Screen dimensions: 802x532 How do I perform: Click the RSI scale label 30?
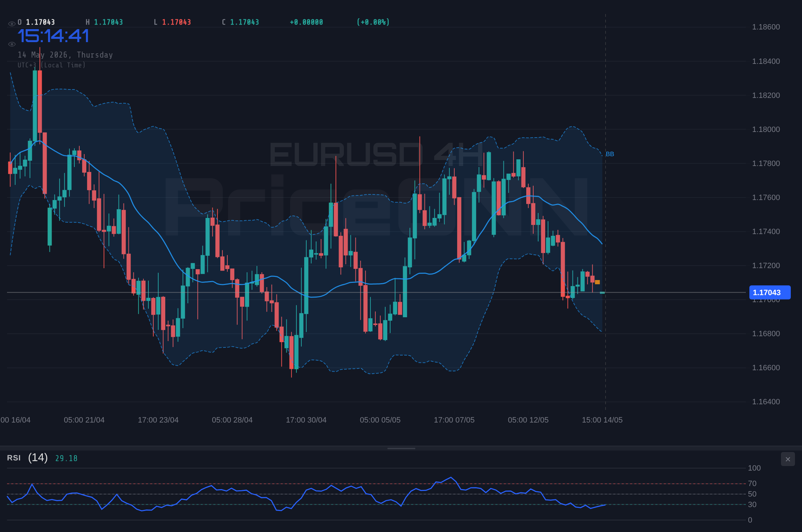(x=752, y=505)
